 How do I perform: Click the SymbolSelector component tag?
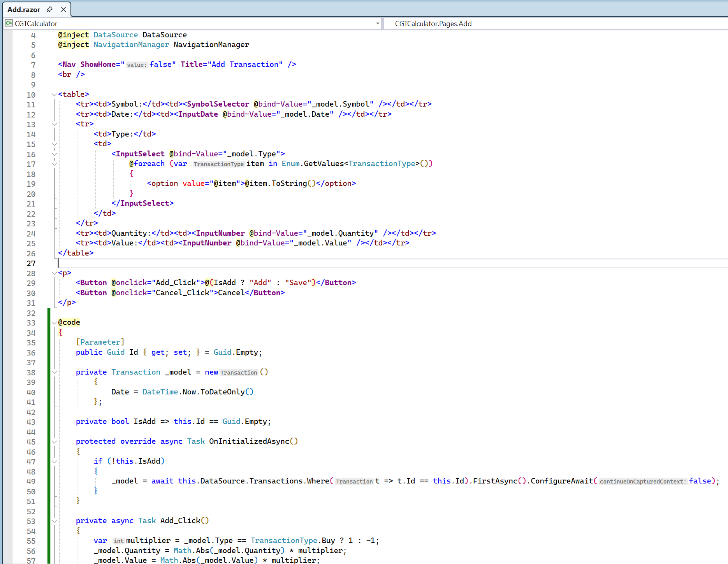(218, 104)
